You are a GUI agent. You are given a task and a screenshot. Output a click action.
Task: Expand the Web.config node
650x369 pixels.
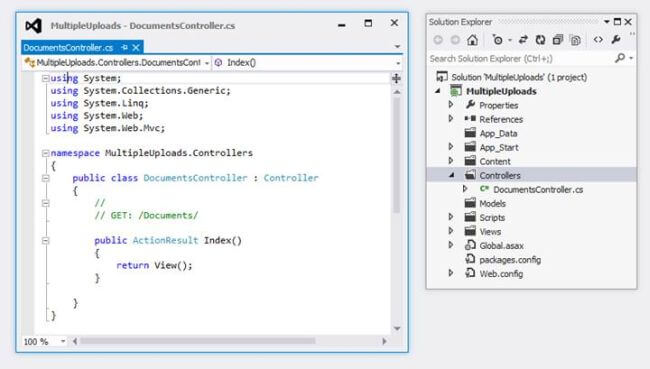451,273
